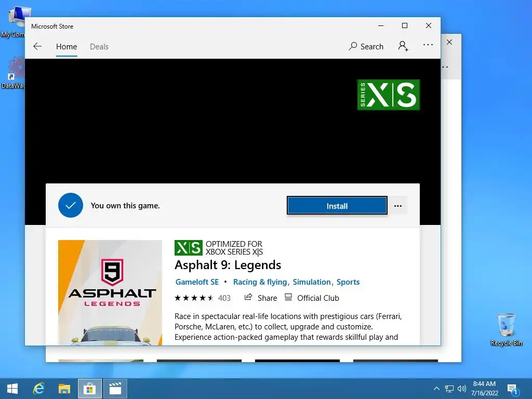Click the Optimized for Xbox Series X|S logo
Image resolution: width=532 pixels, height=399 pixels.
188,248
